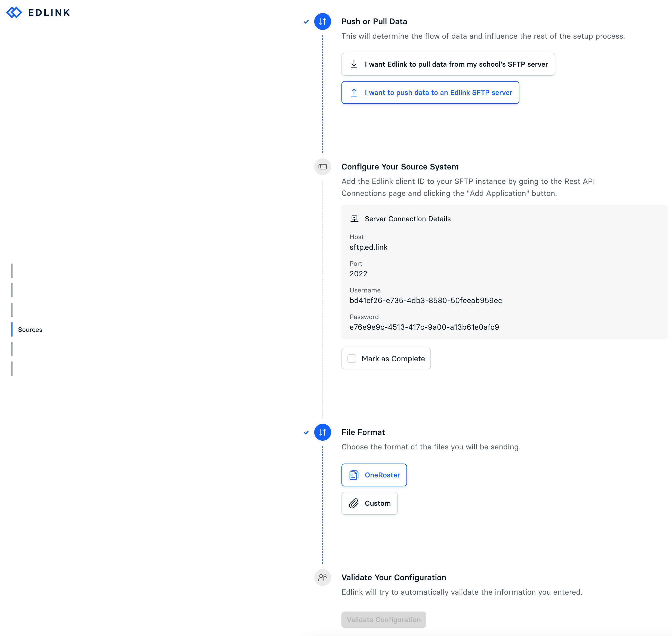
Task: Click the Validate Configuration button
Action: (x=383, y=619)
